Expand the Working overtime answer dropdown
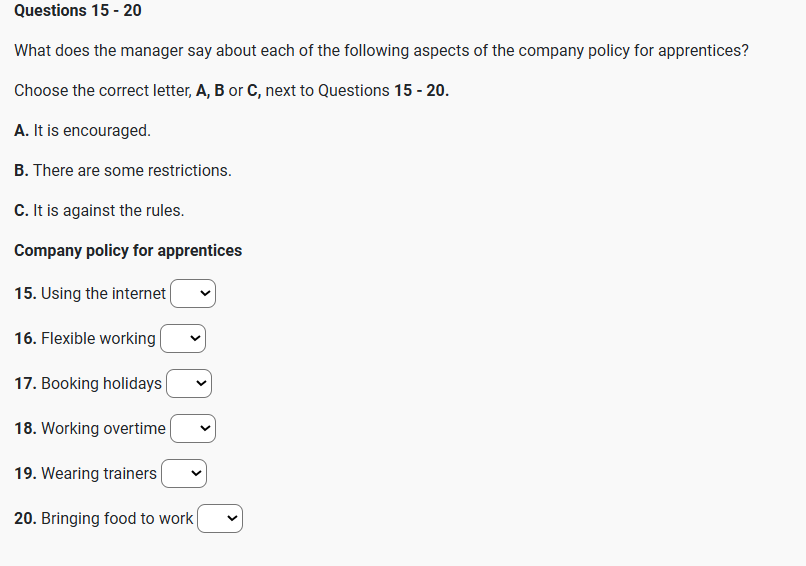 [193, 429]
